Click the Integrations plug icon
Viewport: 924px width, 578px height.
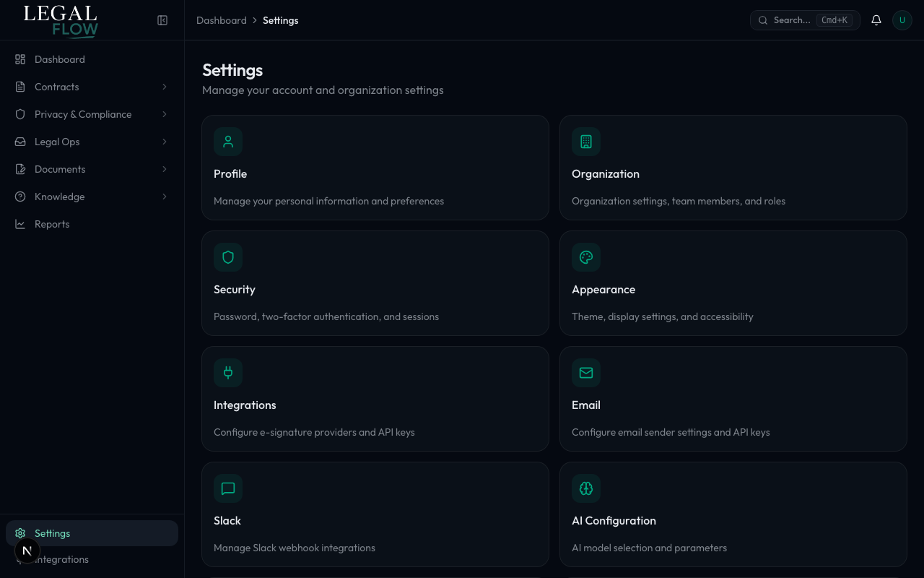(228, 373)
